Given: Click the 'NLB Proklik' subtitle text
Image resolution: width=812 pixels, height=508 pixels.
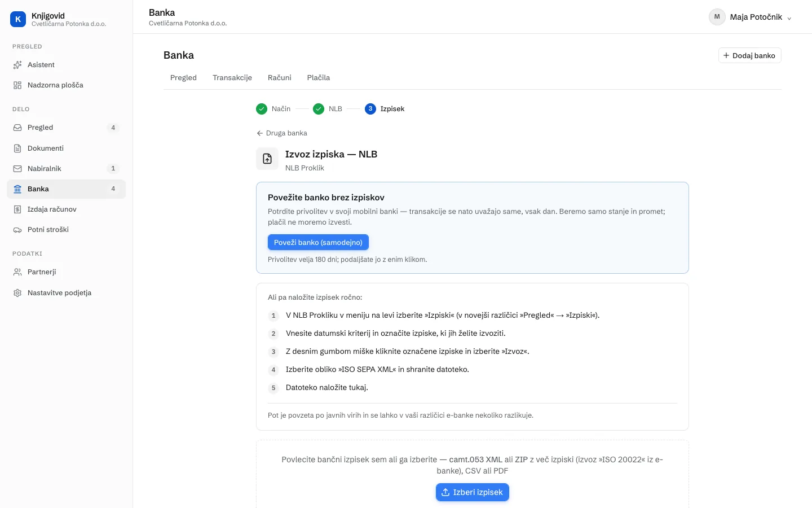Looking at the screenshot, I should click(x=304, y=168).
